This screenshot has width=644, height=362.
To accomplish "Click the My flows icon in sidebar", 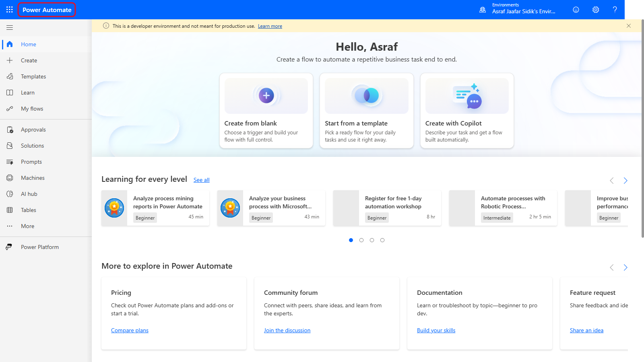I will tap(10, 109).
